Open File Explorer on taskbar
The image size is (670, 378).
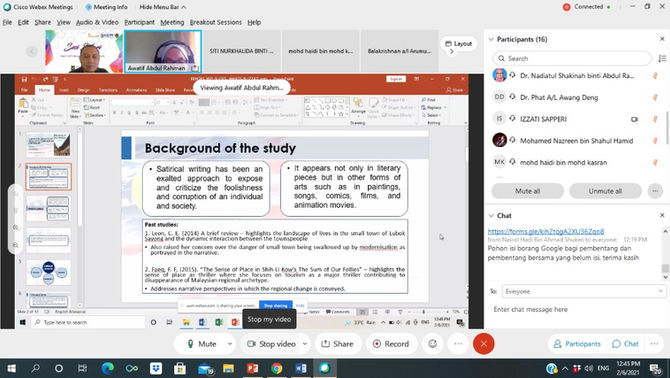click(229, 368)
